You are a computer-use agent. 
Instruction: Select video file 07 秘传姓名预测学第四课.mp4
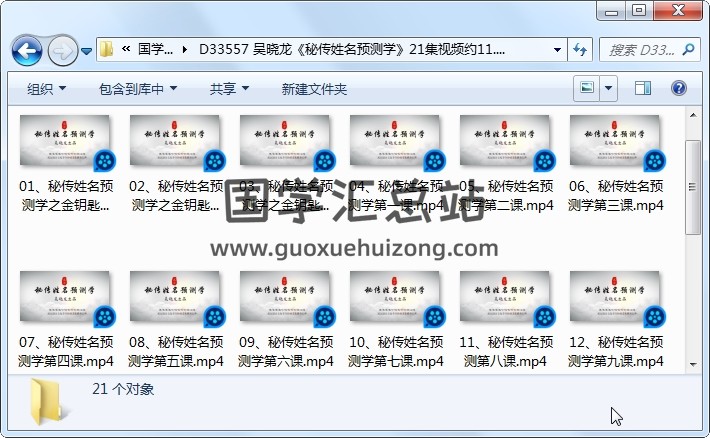tap(65, 320)
